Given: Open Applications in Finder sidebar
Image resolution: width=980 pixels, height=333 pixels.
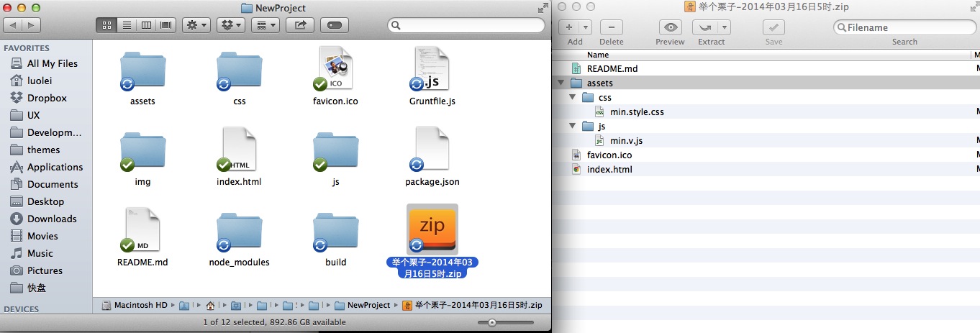Looking at the screenshot, I should pyautogui.click(x=55, y=167).
